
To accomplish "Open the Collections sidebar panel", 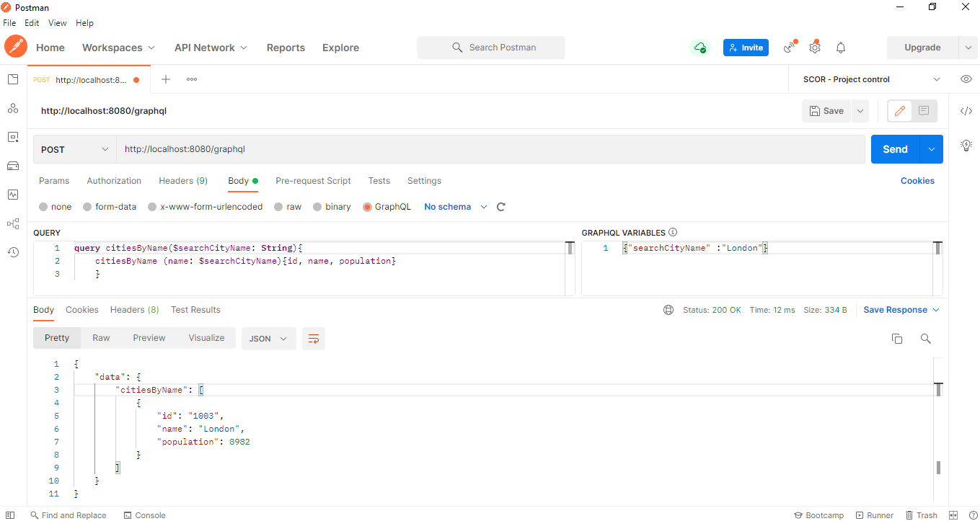I will click(x=12, y=79).
